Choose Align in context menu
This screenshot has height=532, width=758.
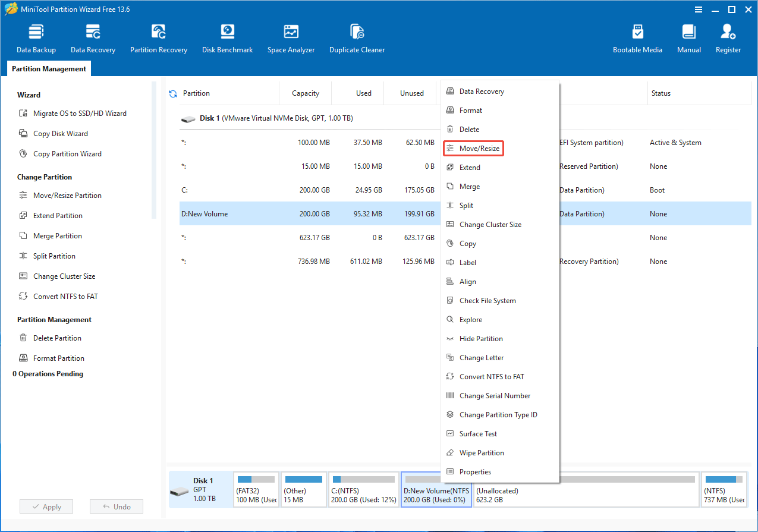click(499, 282)
